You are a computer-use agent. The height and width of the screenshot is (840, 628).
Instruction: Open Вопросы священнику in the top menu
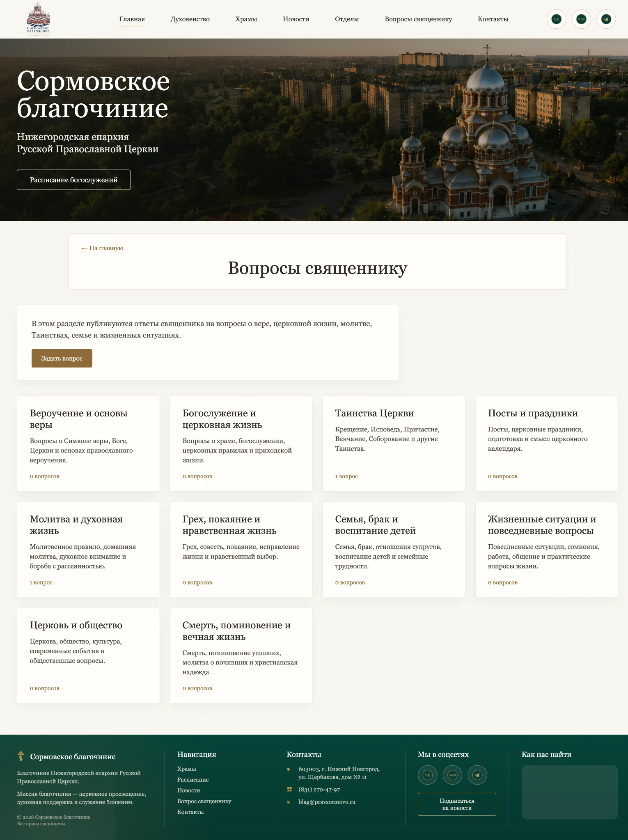[418, 19]
